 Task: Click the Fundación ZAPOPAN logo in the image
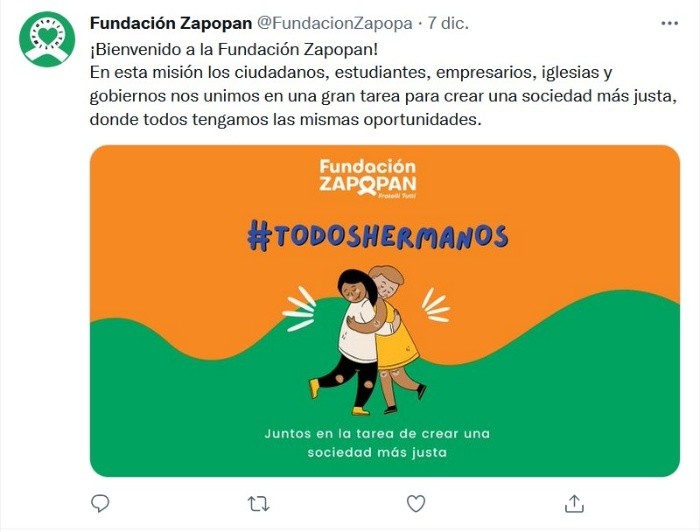point(368,178)
